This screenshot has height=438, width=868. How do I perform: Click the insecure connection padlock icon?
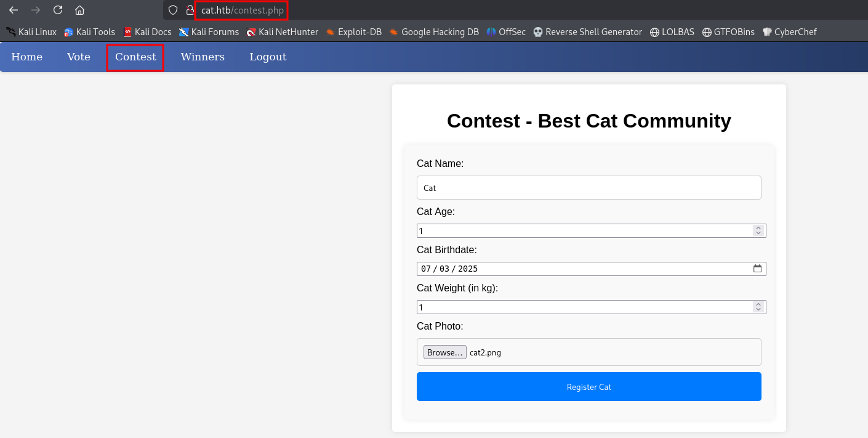pyautogui.click(x=190, y=10)
